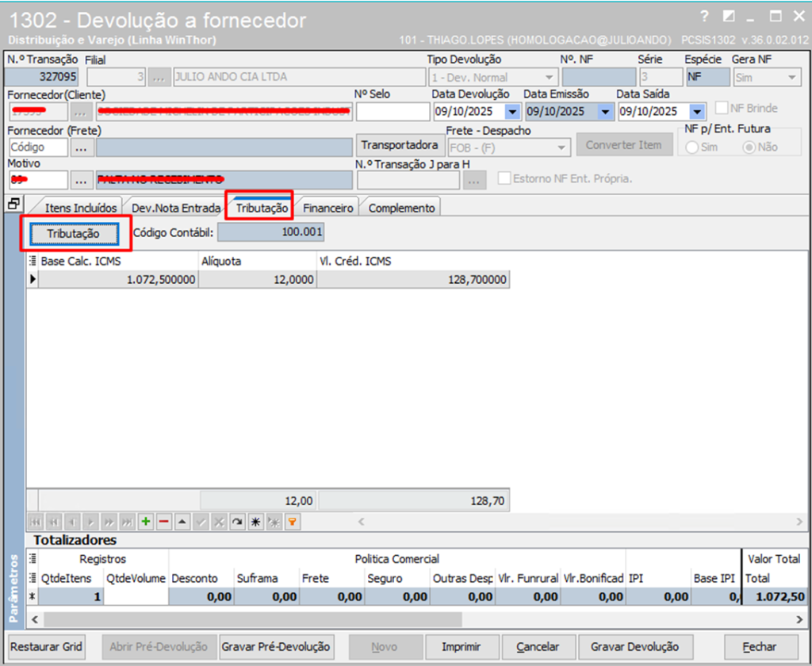Click the red minus delete record icon

pos(164,522)
